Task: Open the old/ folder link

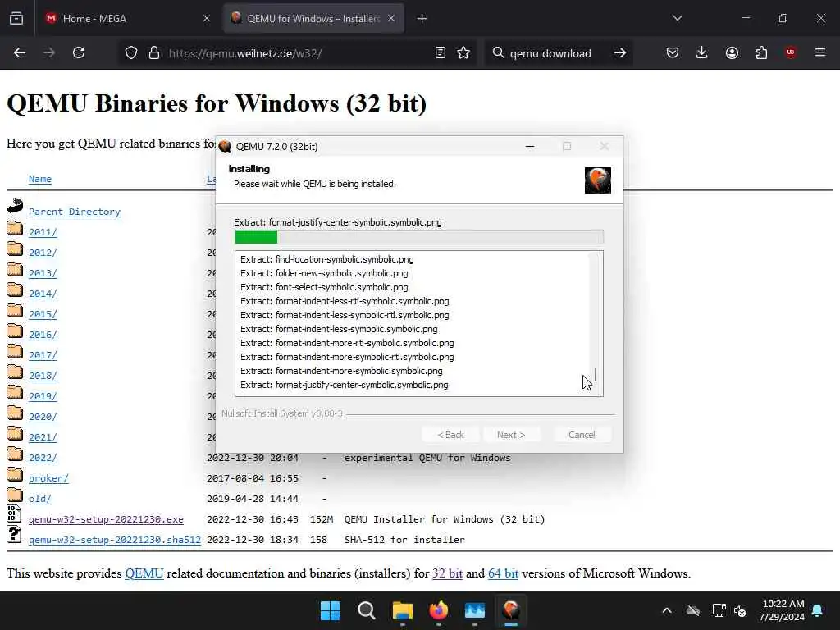Action: pos(40,499)
